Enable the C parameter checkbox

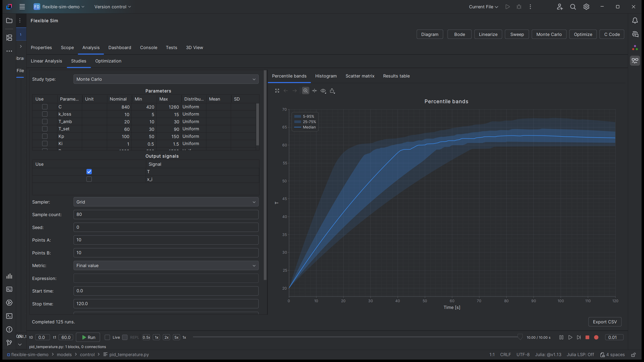point(45,107)
